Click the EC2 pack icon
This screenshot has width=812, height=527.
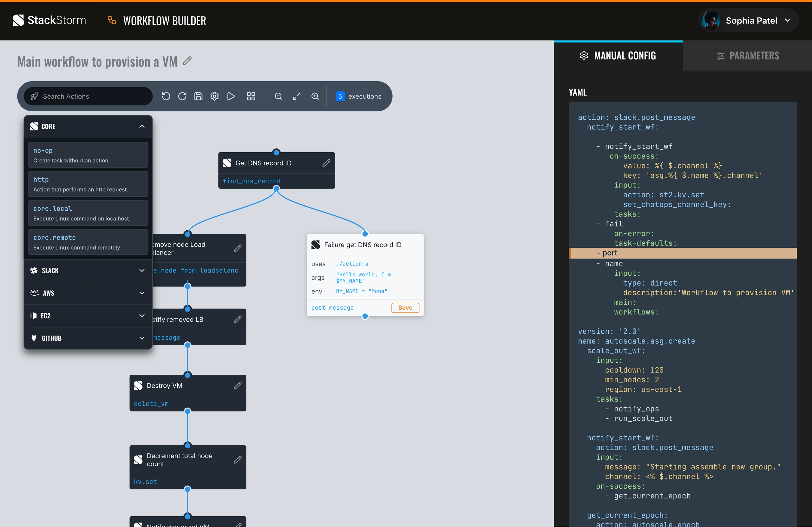[33, 316]
